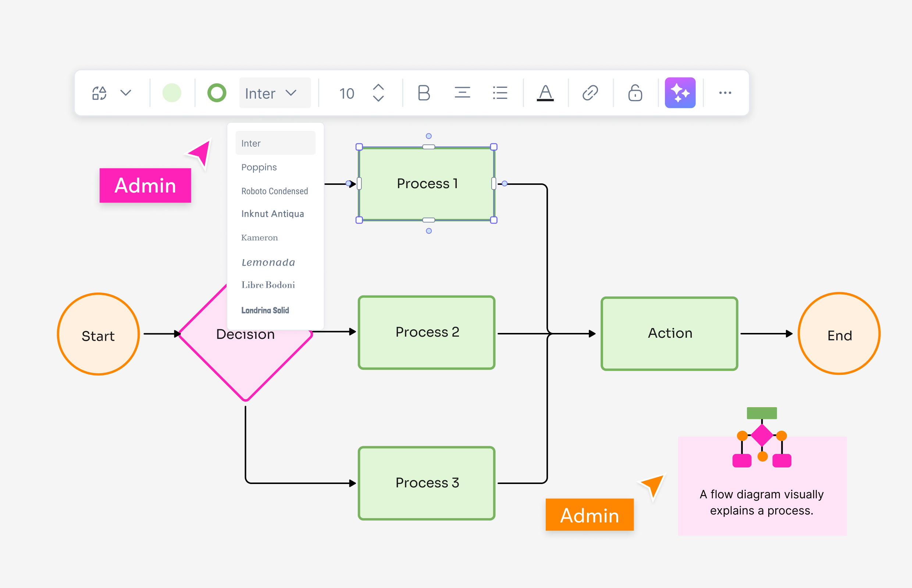Screen dimensions: 912x588
Task: Click right connector dot of Process 1
Action: tap(504, 184)
